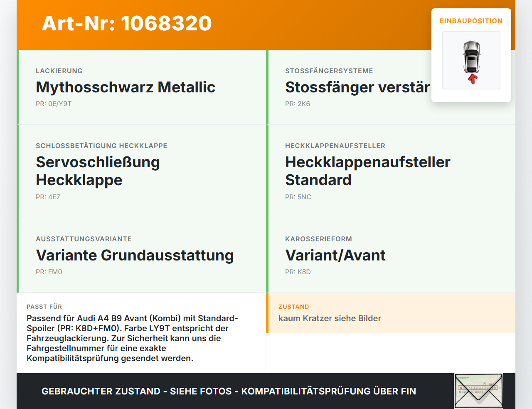Viewport: 532px width, 409px height.
Task: Select the Heckklappenaufsteller Standard value
Action: [x=368, y=171]
